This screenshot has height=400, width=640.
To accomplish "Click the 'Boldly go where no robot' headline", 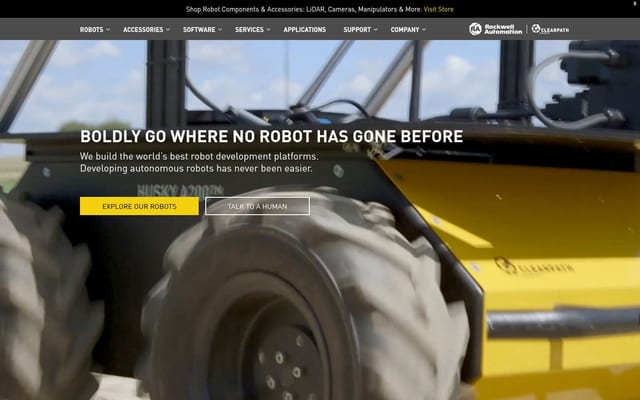I will [x=271, y=136].
